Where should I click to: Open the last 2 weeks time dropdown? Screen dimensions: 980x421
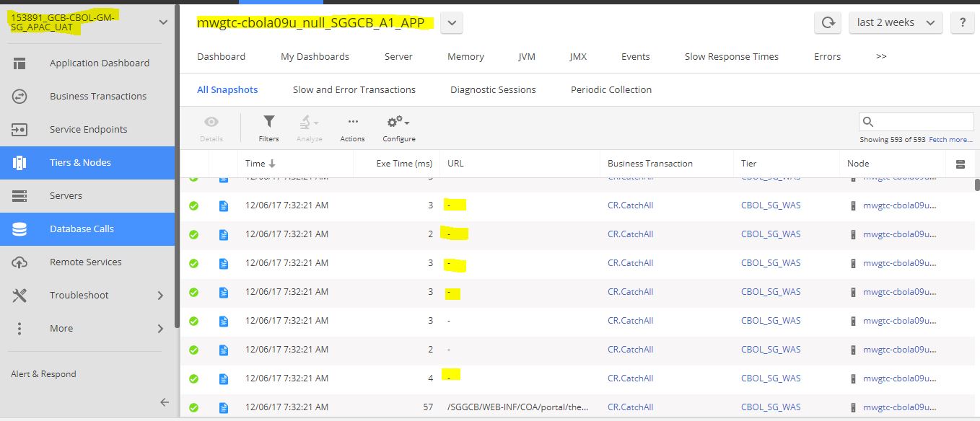tap(895, 22)
